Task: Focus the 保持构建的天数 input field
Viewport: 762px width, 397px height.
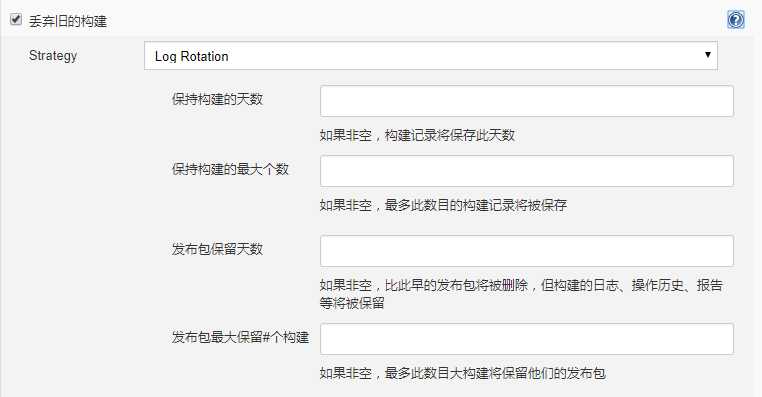Action: pos(527,101)
